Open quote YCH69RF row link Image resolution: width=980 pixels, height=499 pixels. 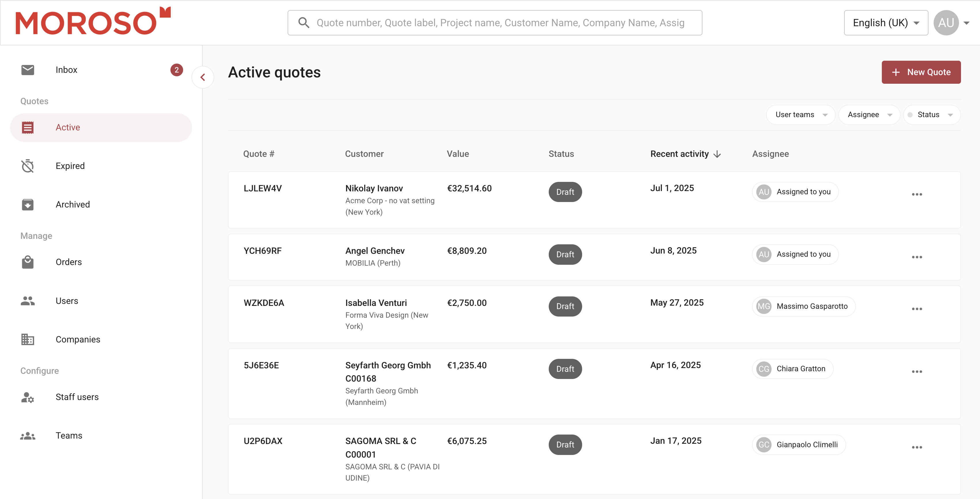(263, 251)
